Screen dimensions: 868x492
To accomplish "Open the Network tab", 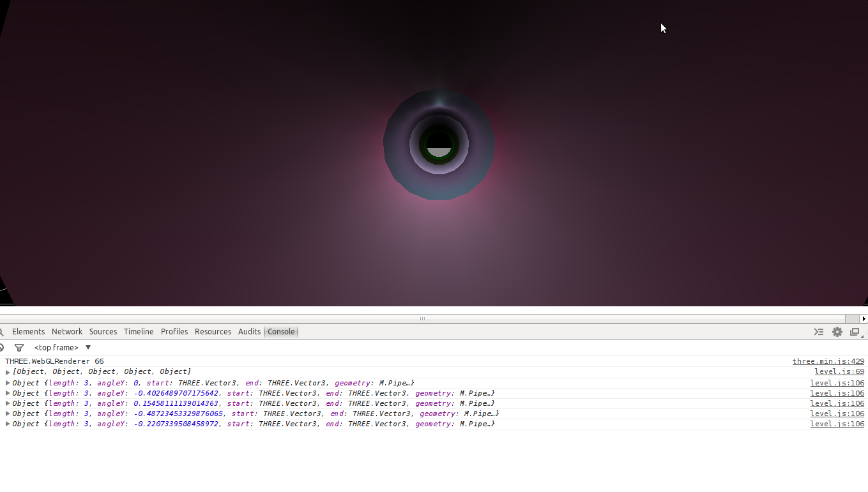I will tap(67, 332).
